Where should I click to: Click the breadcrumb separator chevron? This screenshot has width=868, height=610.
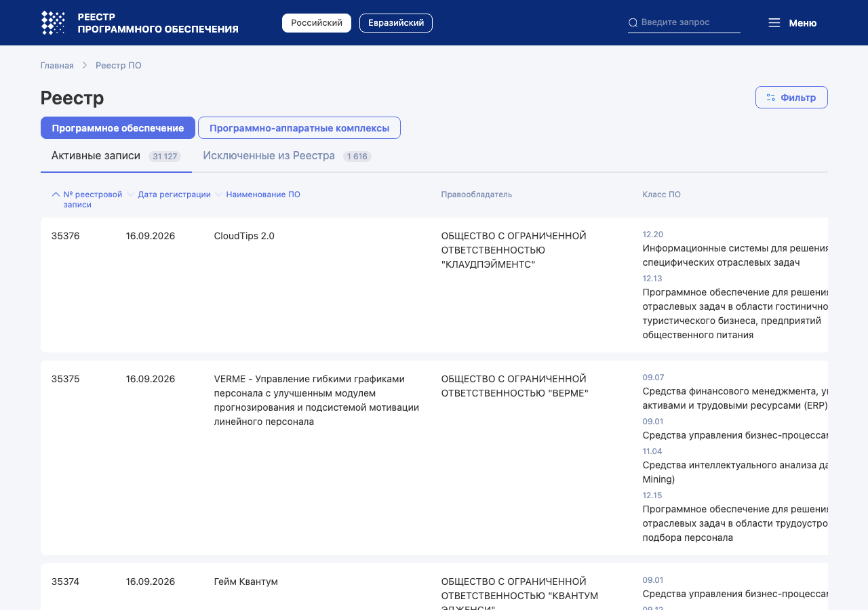(85, 66)
